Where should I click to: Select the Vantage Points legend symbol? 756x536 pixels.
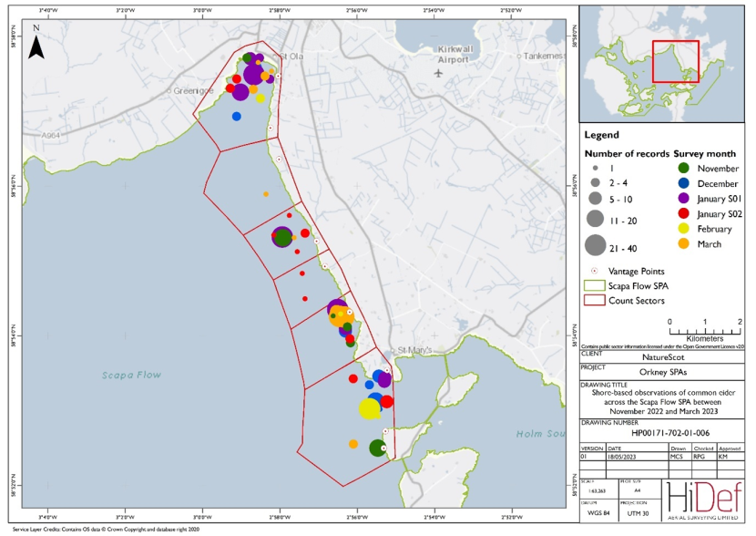coord(595,271)
